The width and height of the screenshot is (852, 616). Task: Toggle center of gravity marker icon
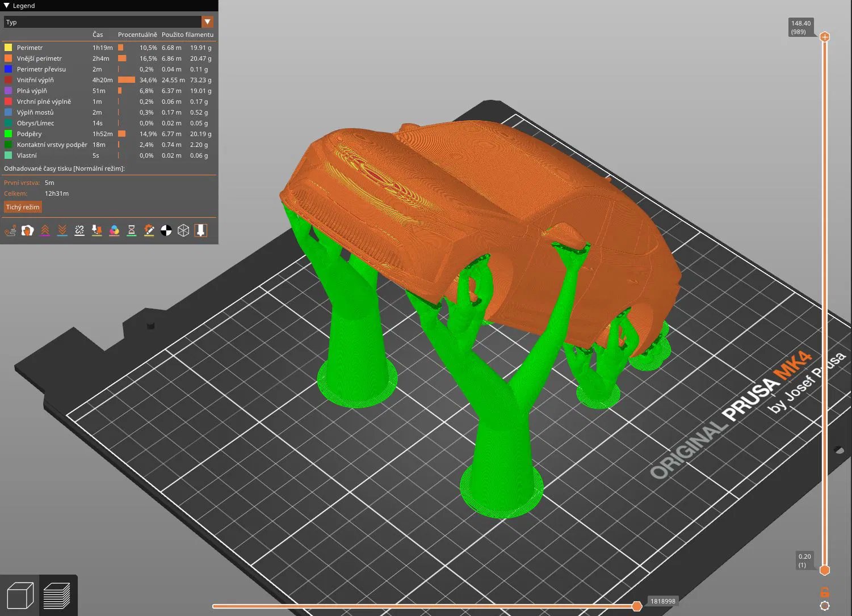[x=166, y=230]
